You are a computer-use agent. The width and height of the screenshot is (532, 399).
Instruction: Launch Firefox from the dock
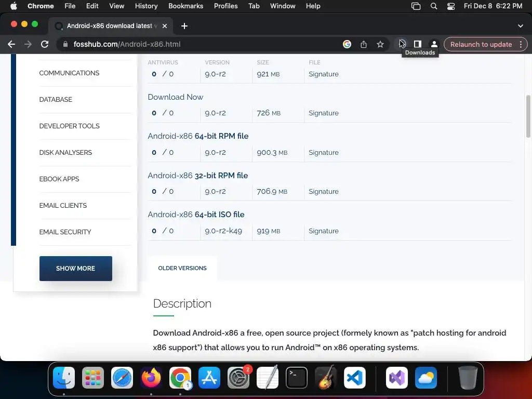tap(151, 378)
